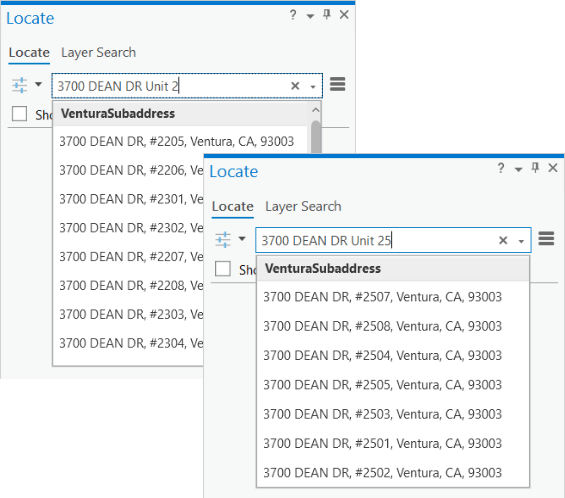565x498 pixels.
Task: Expand locator settings arrow in back pane
Action: 38,85
